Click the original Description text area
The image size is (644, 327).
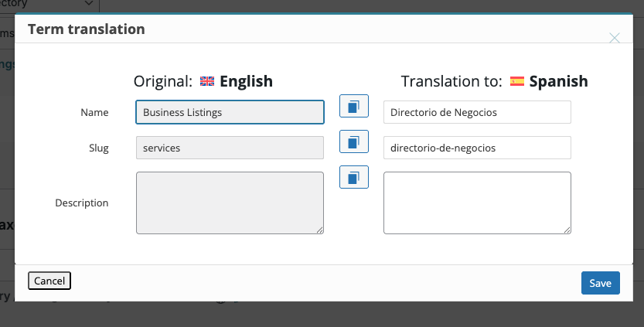230,202
